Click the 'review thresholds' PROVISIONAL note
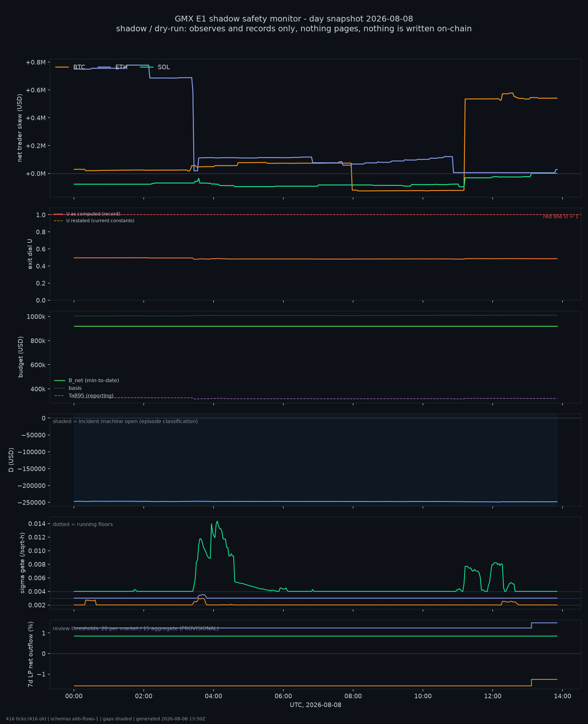 (x=135, y=628)
